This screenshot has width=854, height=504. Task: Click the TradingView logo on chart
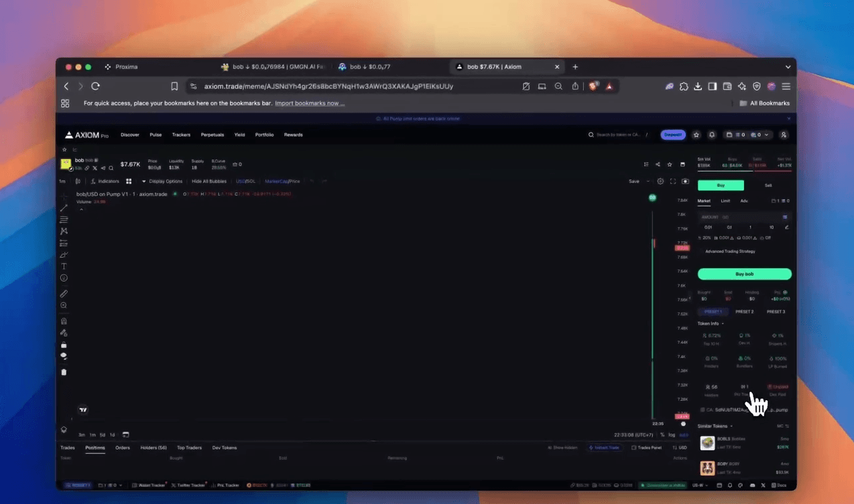tap(83, 409)
